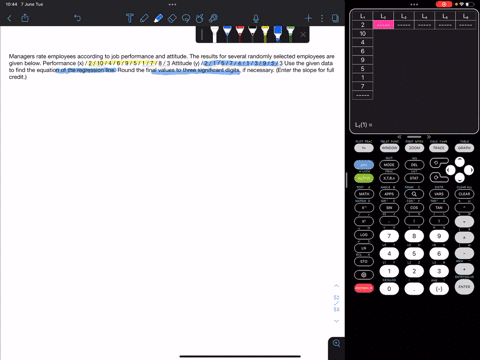Pick the green highlighter pen

tap(291, 34)
